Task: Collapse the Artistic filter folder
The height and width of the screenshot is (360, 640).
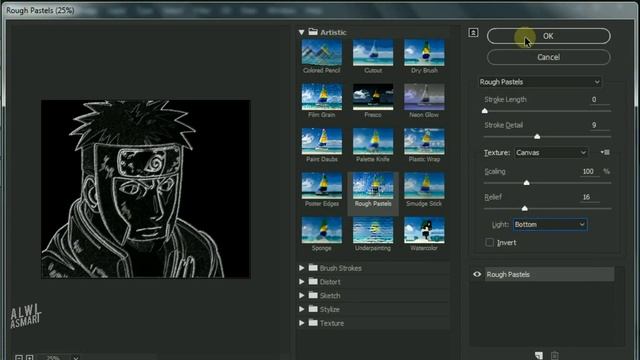Action: (301, 32)
